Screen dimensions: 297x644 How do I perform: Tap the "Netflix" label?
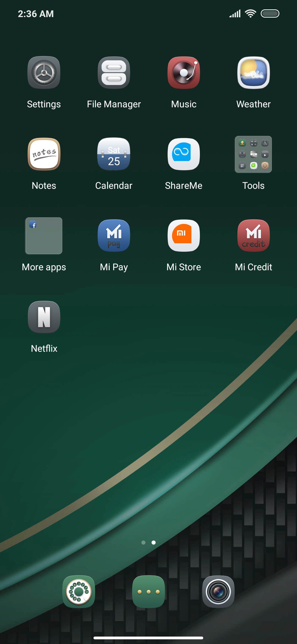coord(44,348)
